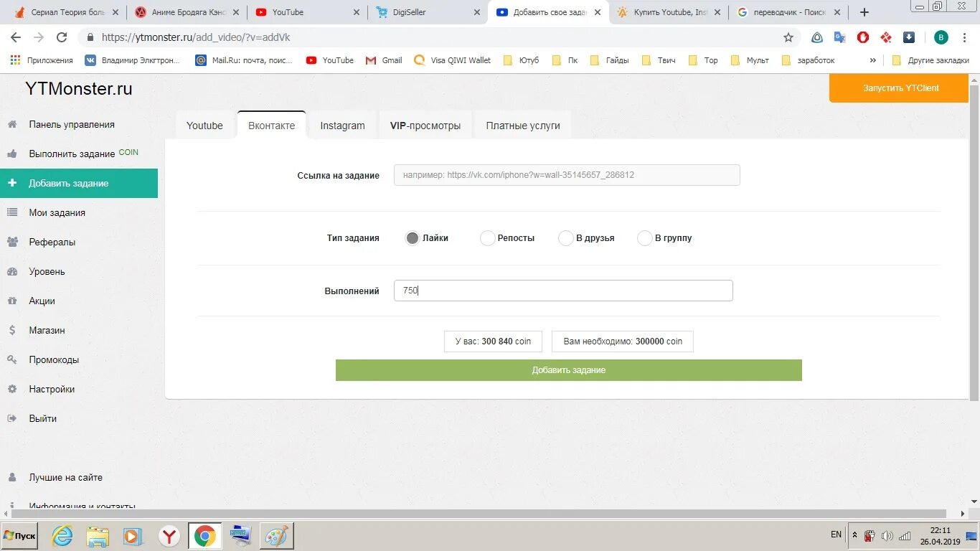The height and width of the screenshot is (551, 980).
Task: Click the Вам необходимо: 300000 coin box
Action: [x=623, y=342]
